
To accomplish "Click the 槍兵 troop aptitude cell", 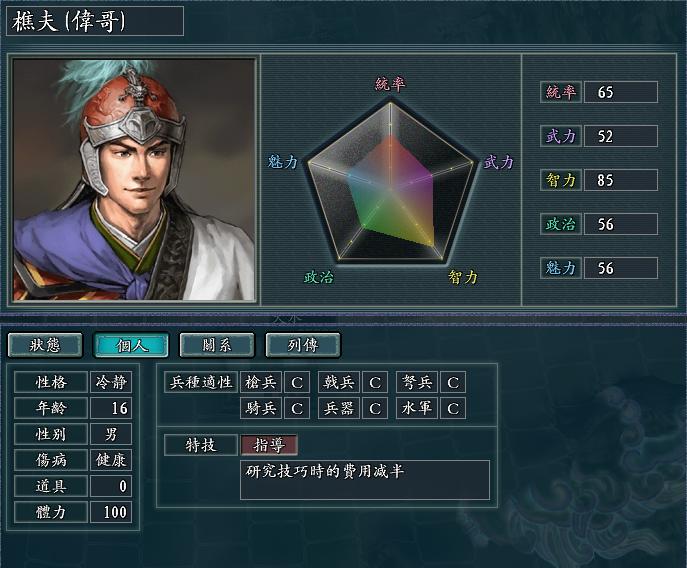I will (x=261, y=382).
